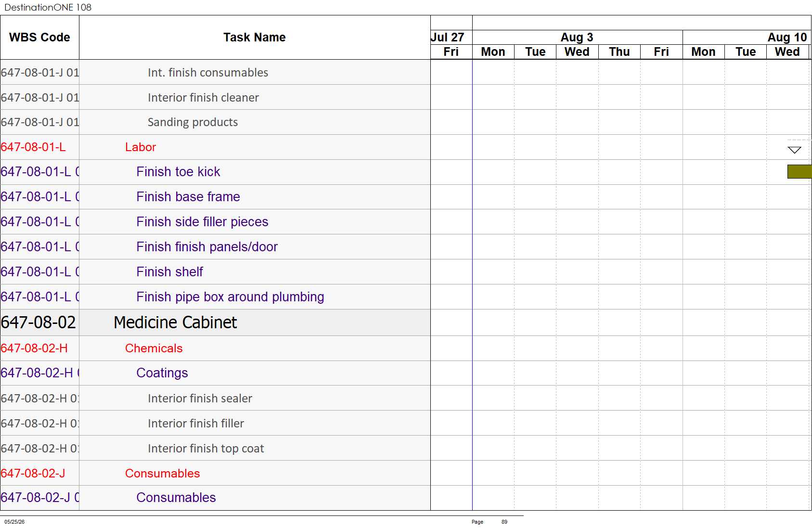Viewport: 812px width, 528px height.
Task: Click the Task Name column header
Action: point(255,37)
